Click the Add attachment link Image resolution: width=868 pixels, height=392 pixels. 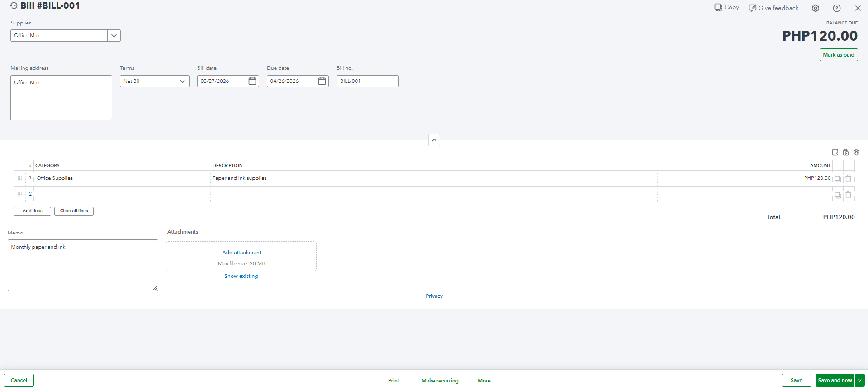point(242,253)
